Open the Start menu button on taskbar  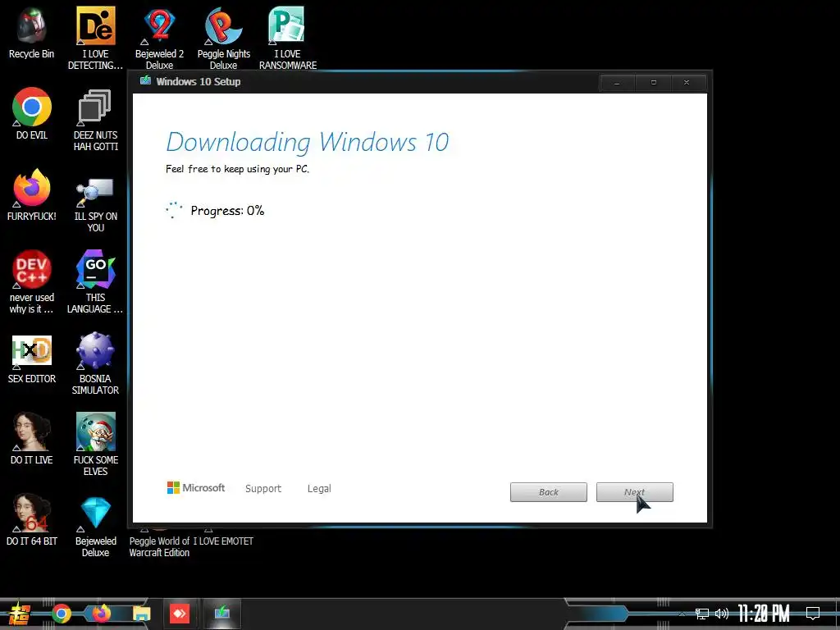20,614
